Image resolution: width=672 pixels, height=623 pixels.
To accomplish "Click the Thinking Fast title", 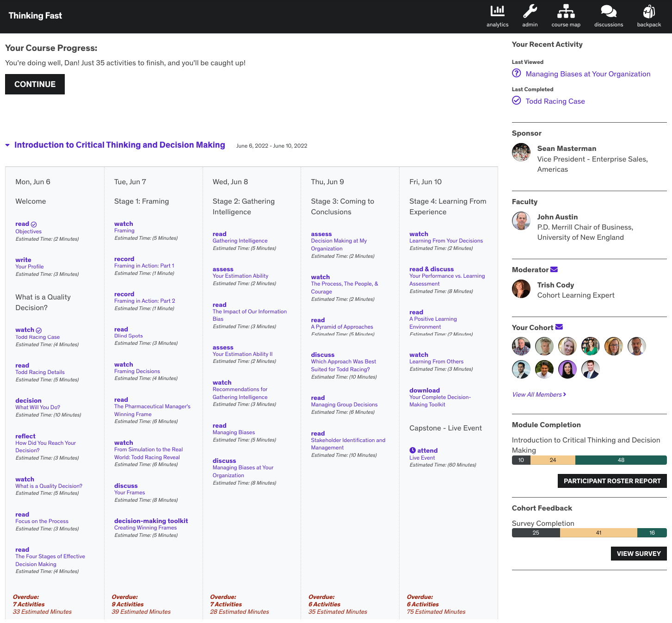I will click(x=35, y=16).
